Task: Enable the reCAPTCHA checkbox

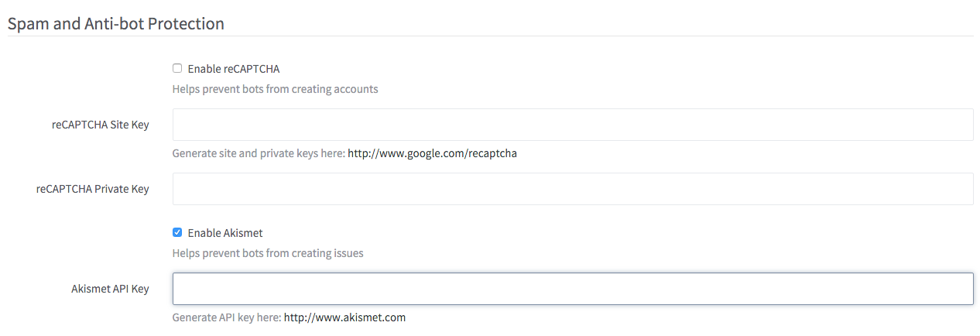Action: 177,68
